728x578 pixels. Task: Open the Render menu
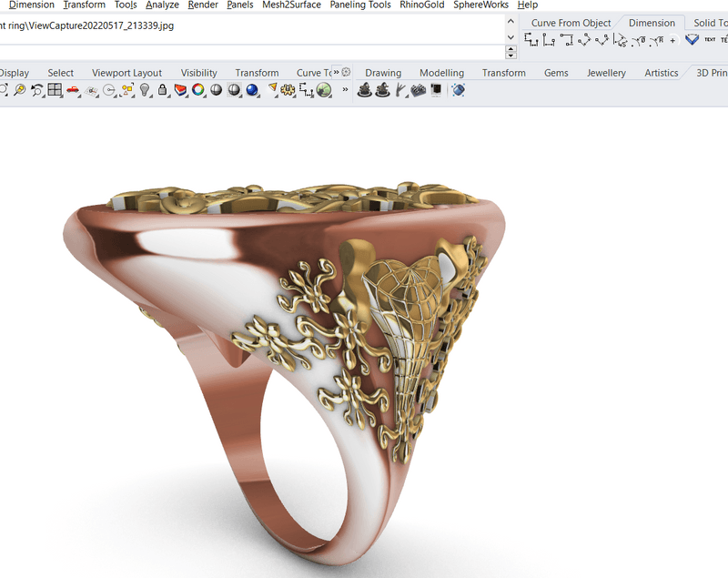[x=203, y=5]
